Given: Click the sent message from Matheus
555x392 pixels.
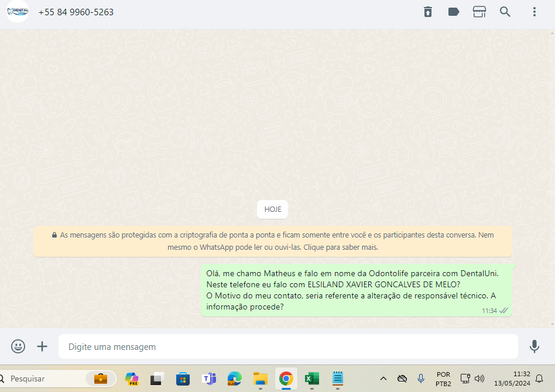Looking at the screenshot, I should pos(357,290).
